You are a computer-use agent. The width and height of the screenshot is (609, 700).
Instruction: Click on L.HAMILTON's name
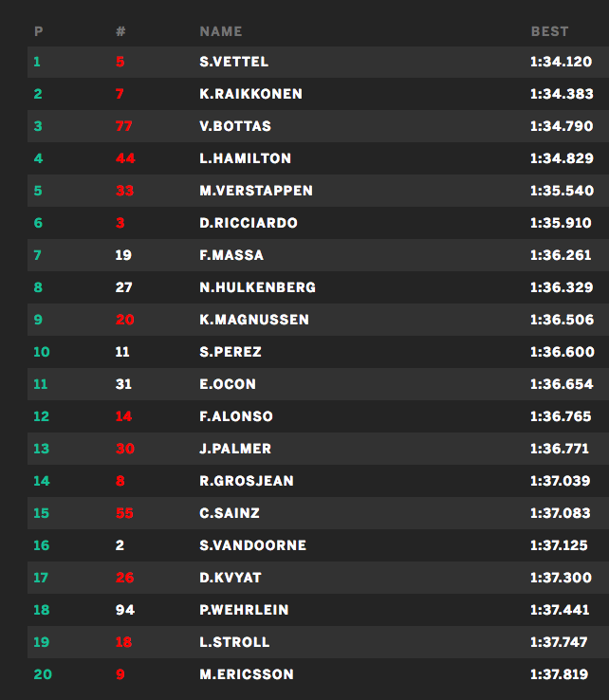(x=245, y=158)
